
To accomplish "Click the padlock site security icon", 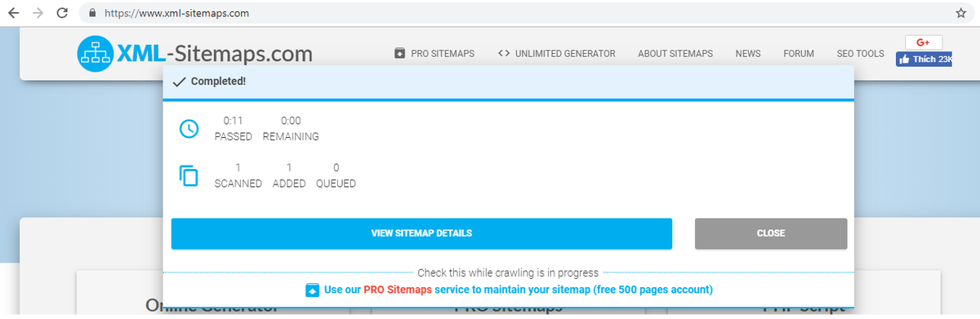I will [91, 13].
